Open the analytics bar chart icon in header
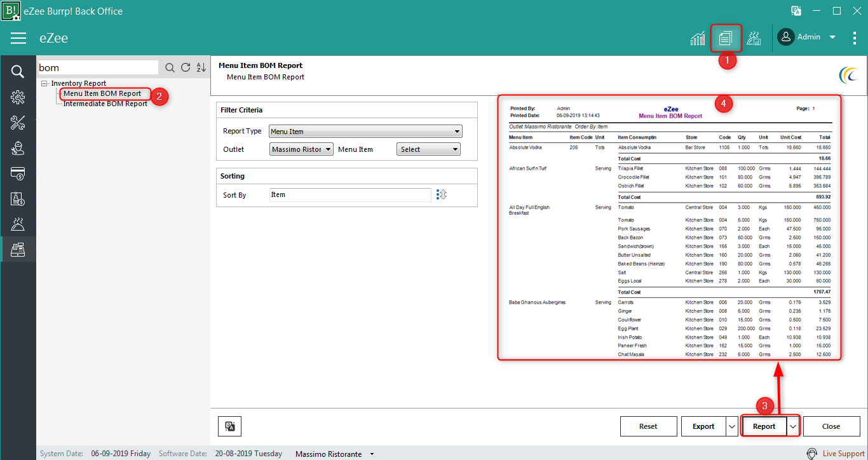Viewport: 868px width, 460px height. click(x=698, y=38)
